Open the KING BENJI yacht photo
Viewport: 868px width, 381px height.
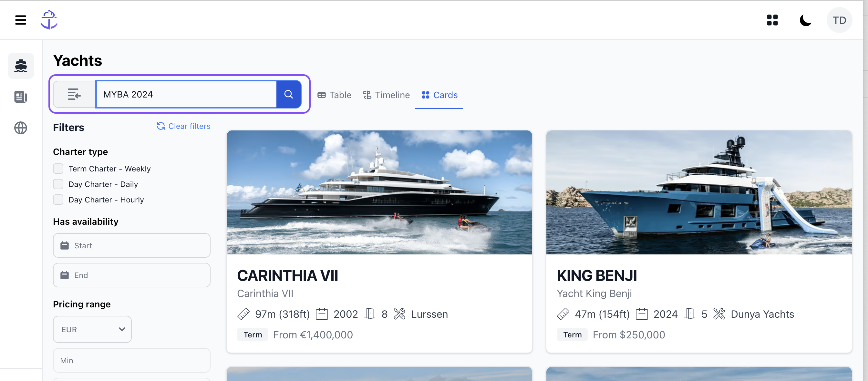(699, 192)
